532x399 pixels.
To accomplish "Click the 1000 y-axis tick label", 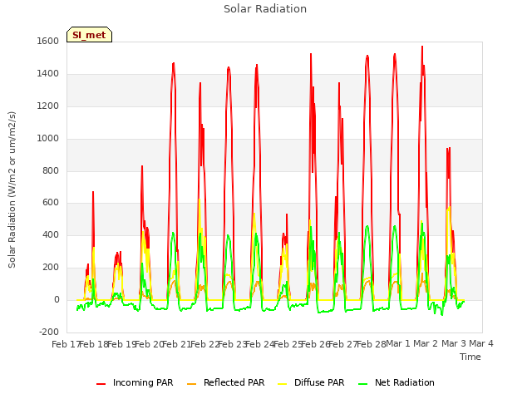I will (48, 139).
